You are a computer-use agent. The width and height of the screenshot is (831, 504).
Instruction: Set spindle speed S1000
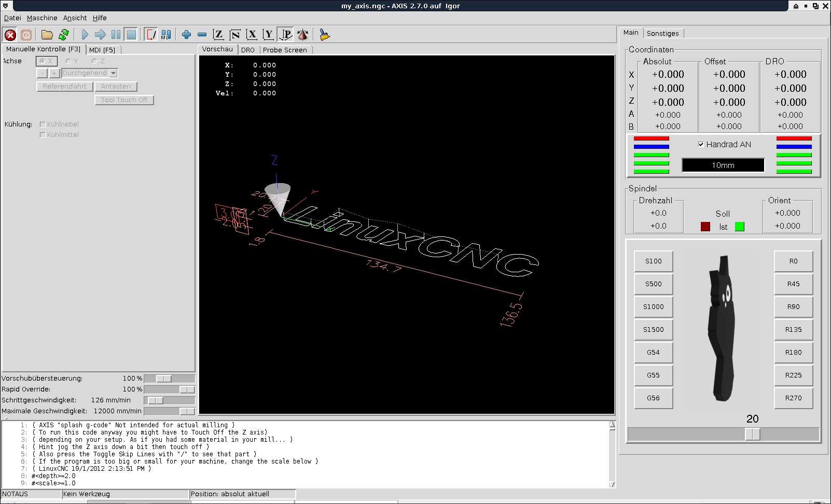[654, 307]
